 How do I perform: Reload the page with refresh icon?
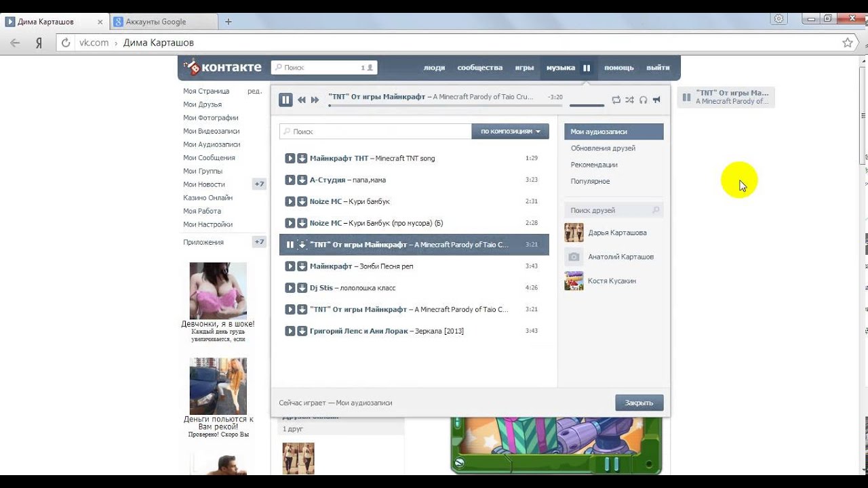pos(66,43)
